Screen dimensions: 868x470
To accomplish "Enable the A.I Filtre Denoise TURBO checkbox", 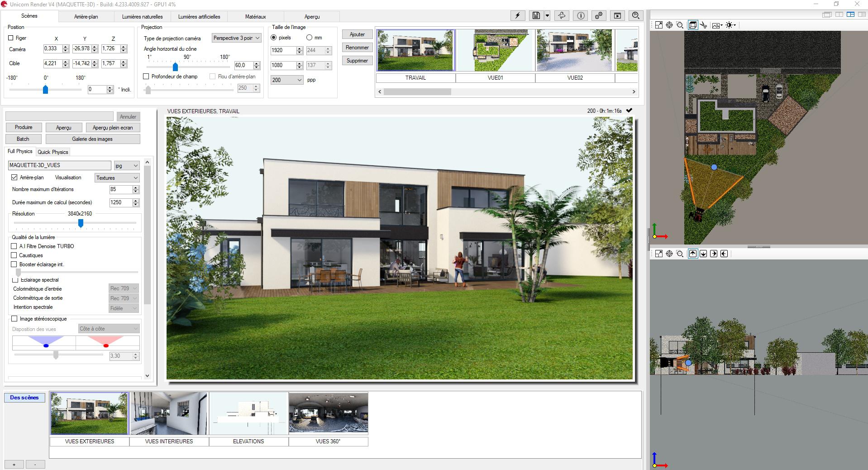I will click(x=14, y=246).
